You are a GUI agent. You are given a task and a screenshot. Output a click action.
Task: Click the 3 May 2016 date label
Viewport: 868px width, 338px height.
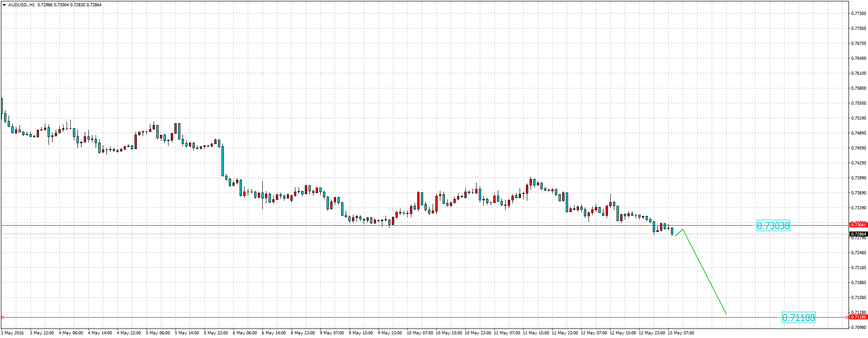point(13,333)
